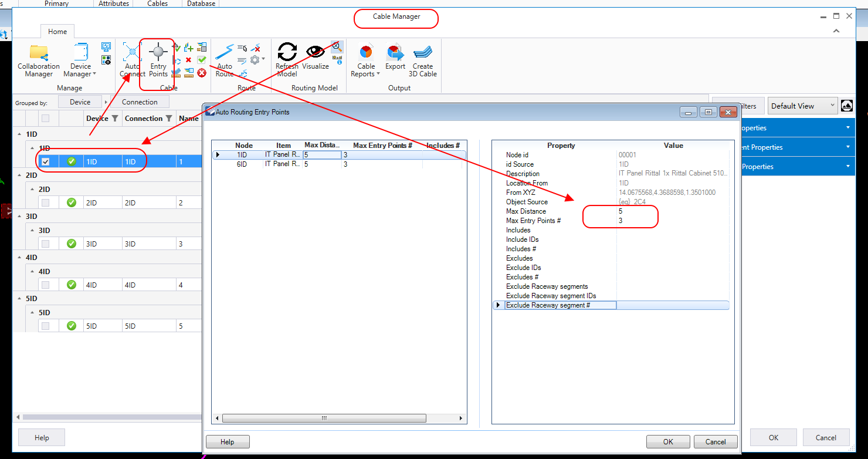Select the Entry Points tool

[x=158, y=60]
